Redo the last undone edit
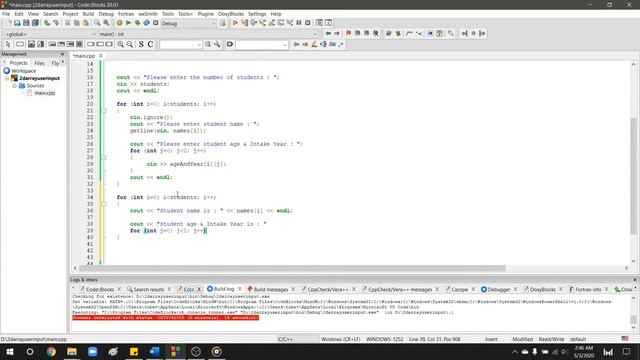The width and height of the screenshot is (640, 360). pos(56,23)
